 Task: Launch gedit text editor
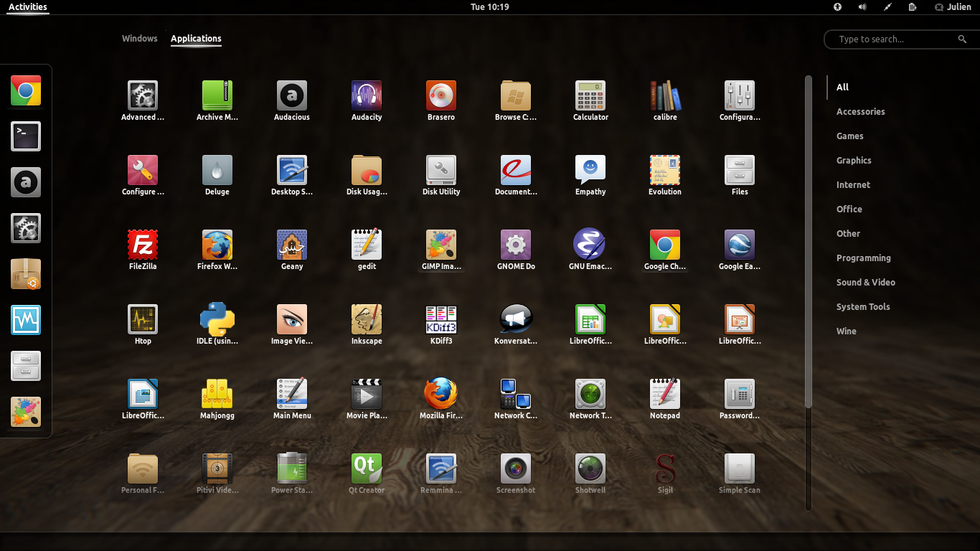[x=367, y=250]
